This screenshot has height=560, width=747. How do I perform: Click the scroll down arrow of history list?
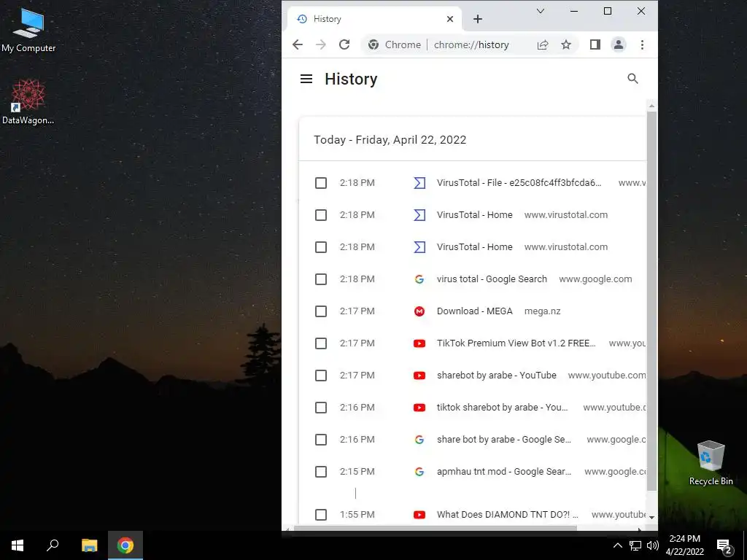pos(651,517)
